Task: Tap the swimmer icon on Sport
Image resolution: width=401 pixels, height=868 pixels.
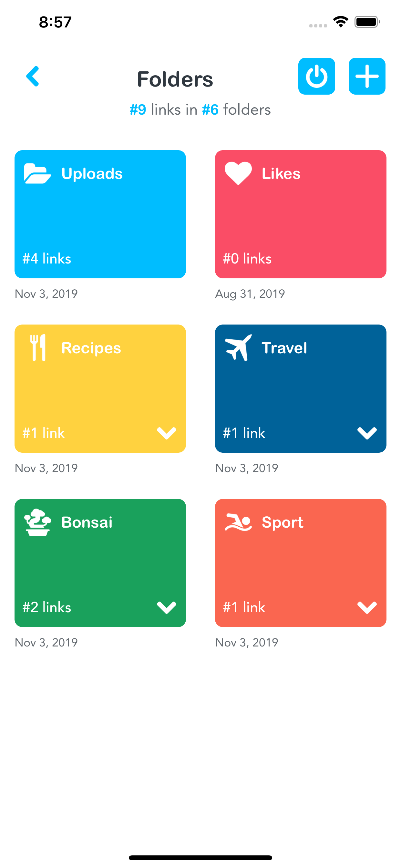Action: click(x=238, y=522)
